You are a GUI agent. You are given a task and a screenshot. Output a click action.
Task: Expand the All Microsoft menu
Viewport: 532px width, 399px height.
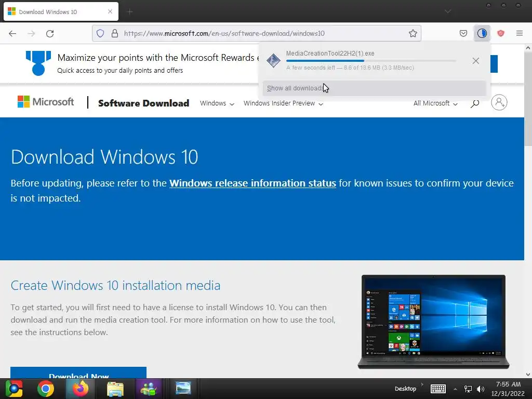[x=435, y=103]
